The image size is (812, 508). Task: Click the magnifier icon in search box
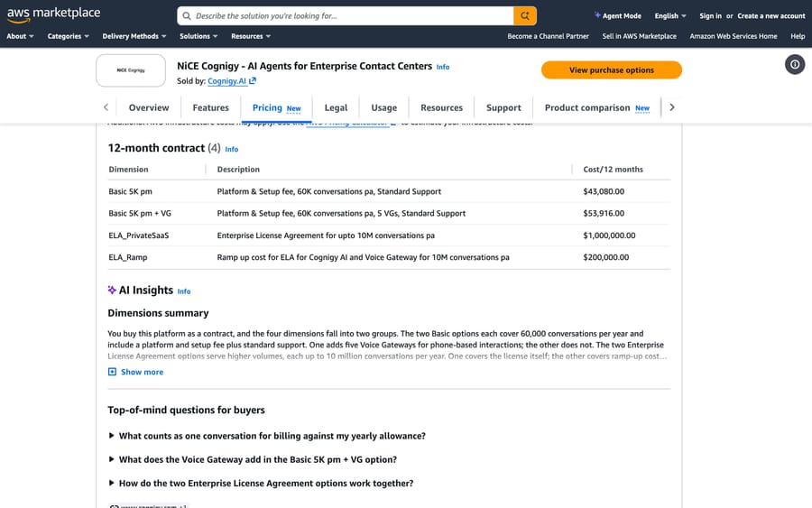coord(187,16)
